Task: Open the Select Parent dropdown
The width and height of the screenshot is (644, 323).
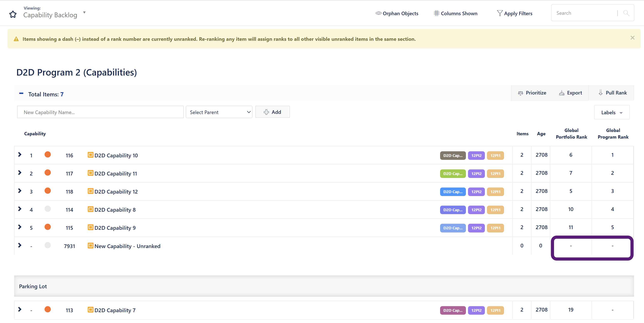Action: [219, 112]
